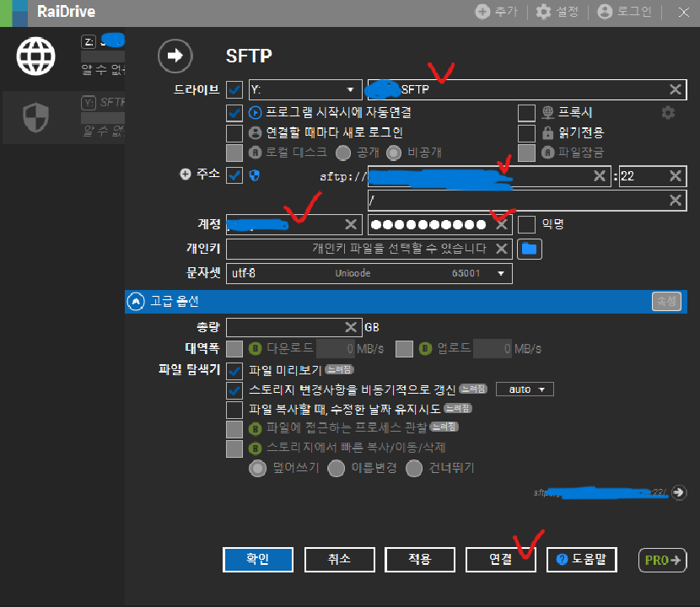Click the auto-connect play icon
This screenshot has height=607, width=700.
click(x=255, y=112)
